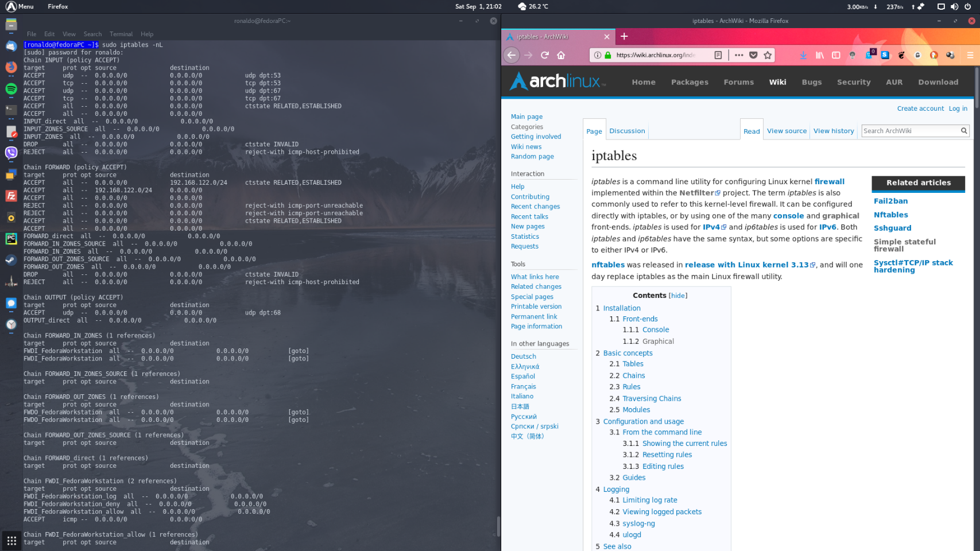Screen dimensions: 980x551
Task: Toggle reader view in address bar
Action: pos(718,55)
